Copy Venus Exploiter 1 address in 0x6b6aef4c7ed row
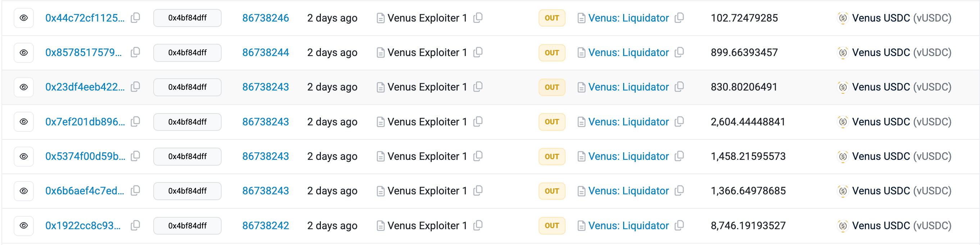Image resolution: width=980 pixels, height=245 pixels. point(478,191)
